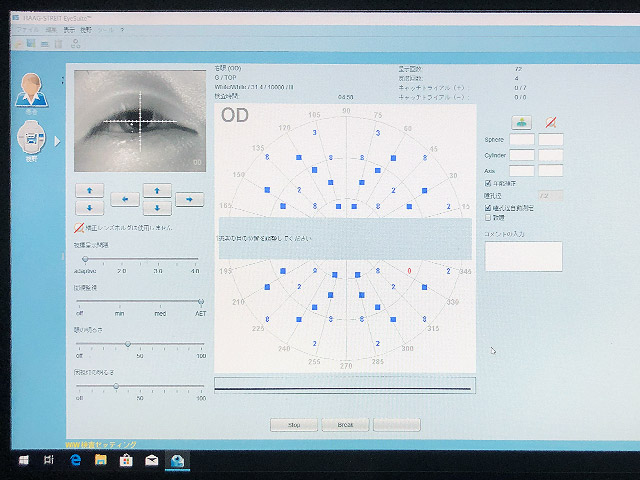640x480 pixels.
Task: Open the patient (患者) section icon
Action: (x=31, y=91)
